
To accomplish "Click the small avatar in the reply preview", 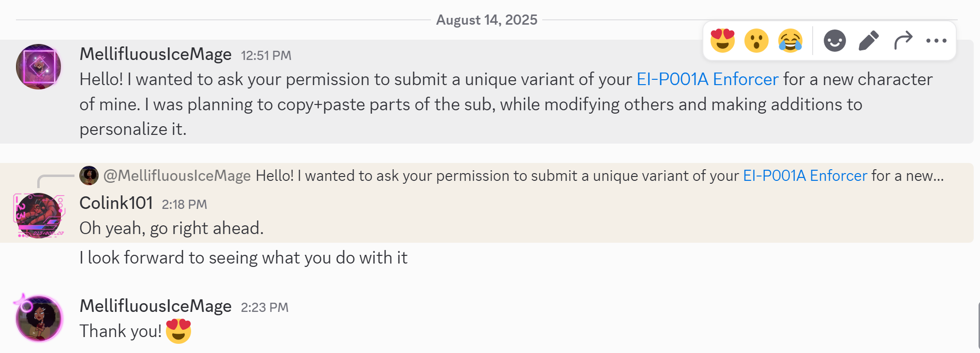I will [89, 176].
